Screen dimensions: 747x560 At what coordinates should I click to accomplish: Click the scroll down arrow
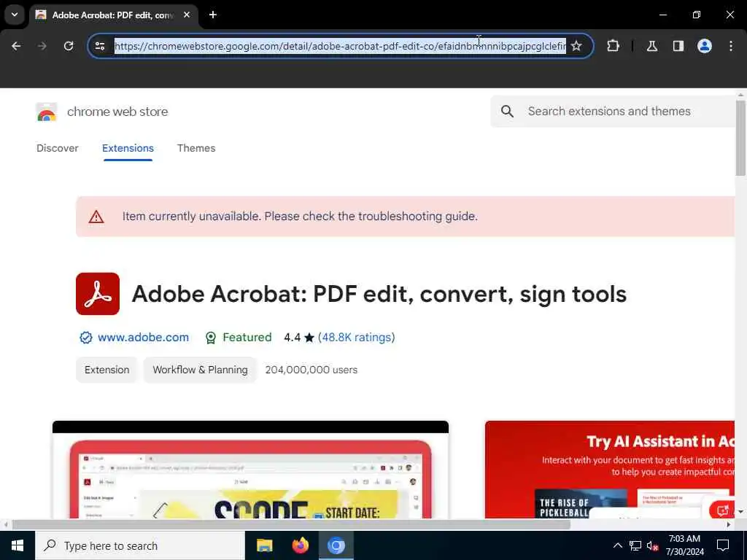pos(741,512)
